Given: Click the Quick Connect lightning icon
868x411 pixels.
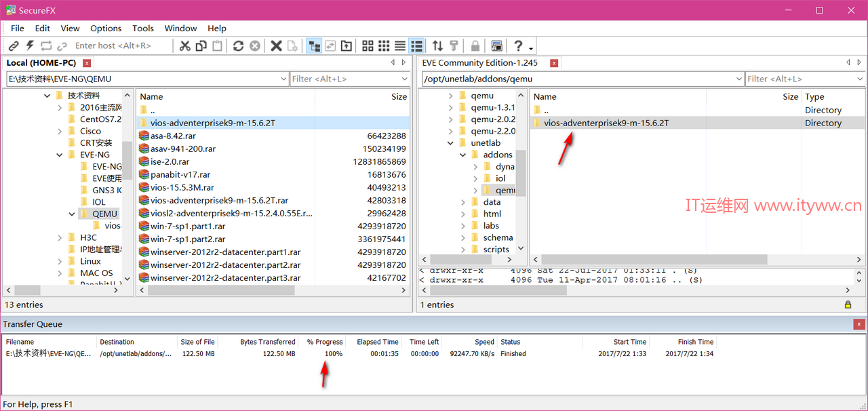Looking at the screenshot, I should click(30, 45).
